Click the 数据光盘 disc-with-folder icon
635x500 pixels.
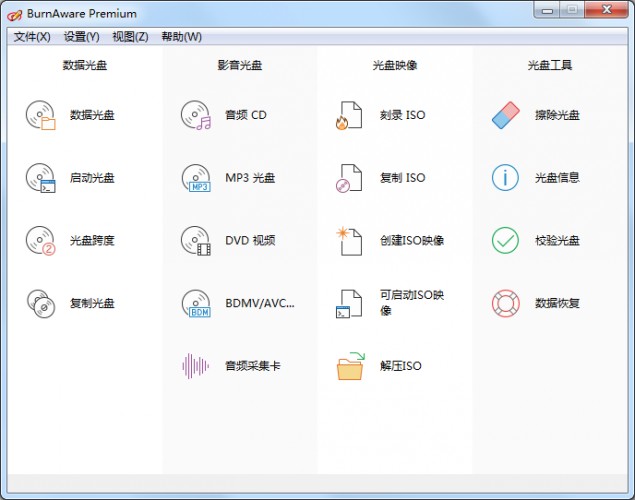coord(40,115)
